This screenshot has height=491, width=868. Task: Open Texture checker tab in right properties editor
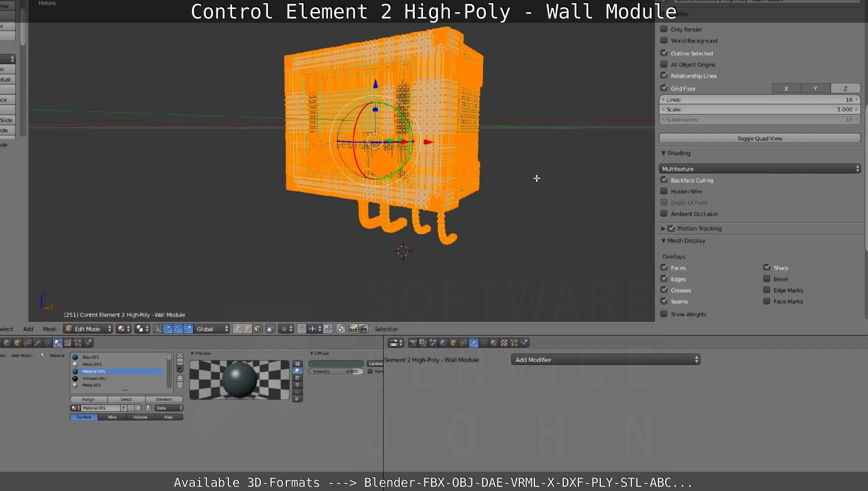coord(504,343)
